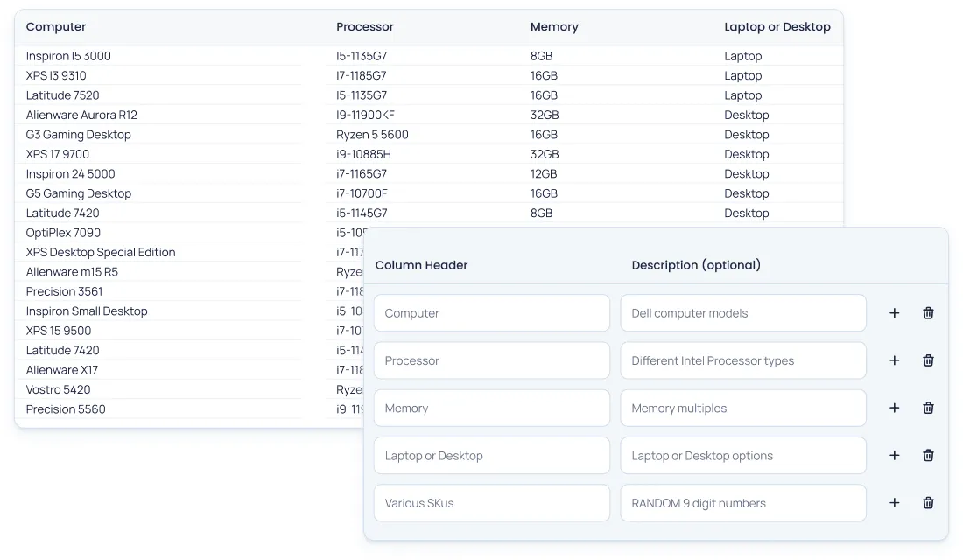Select the Various SKus header field
The image size is (963, 560).
click(x=491, y=503)
